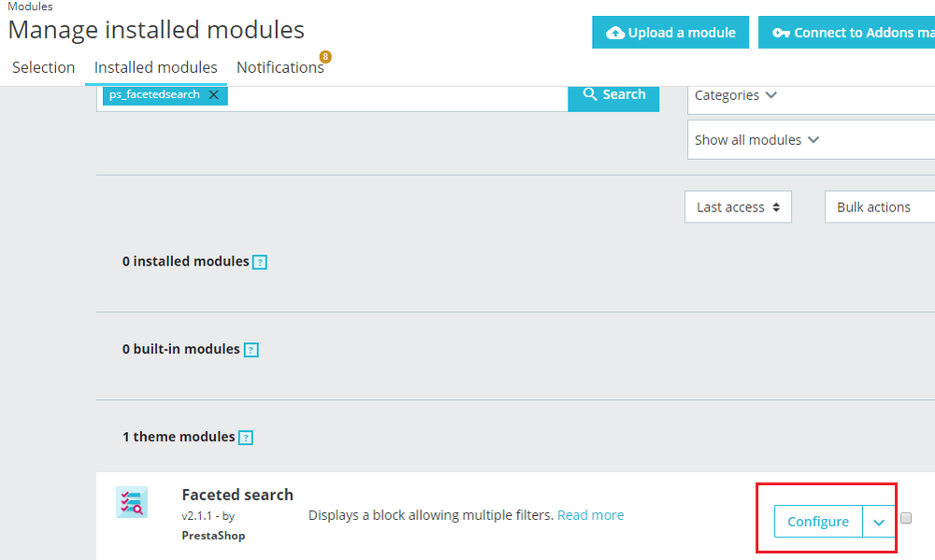The image size is (935, 560).
Task: Remove the ps_facetedsearch search tag
Action: click(213, 94)
